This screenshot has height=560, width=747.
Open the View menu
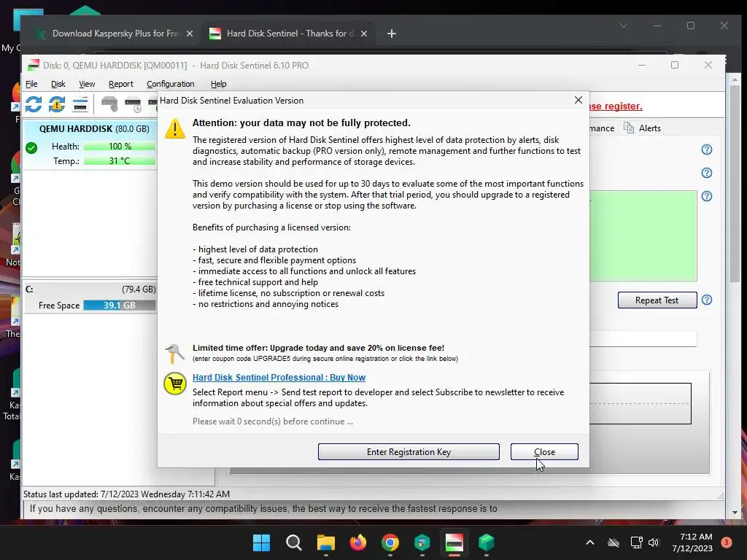[87, 84]
